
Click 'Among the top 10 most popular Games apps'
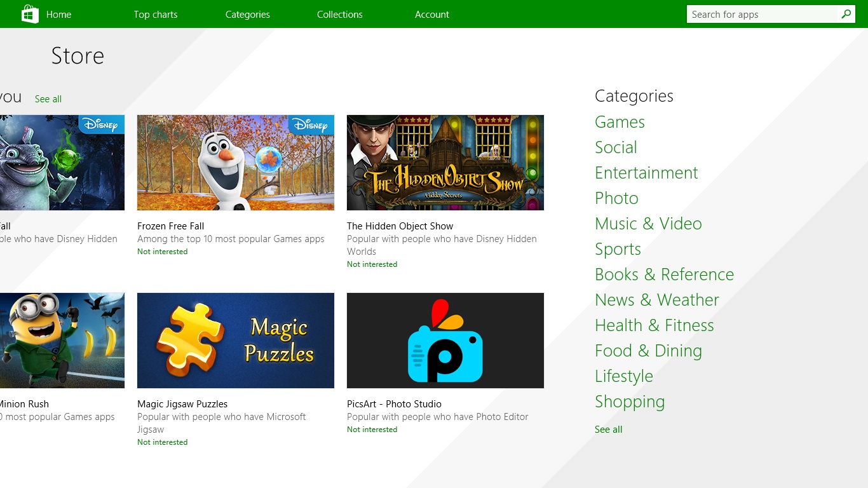231,239
